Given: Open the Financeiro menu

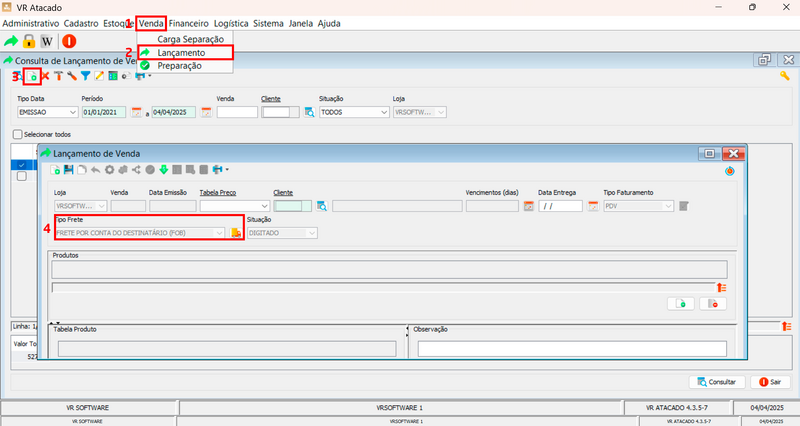Looking at the screenshot, I should point(189,23).
